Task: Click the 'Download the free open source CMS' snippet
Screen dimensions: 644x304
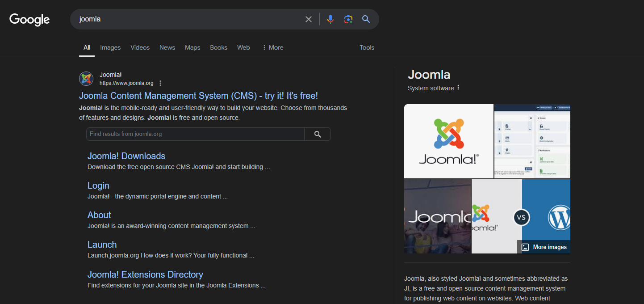Action: pos(179,167)
